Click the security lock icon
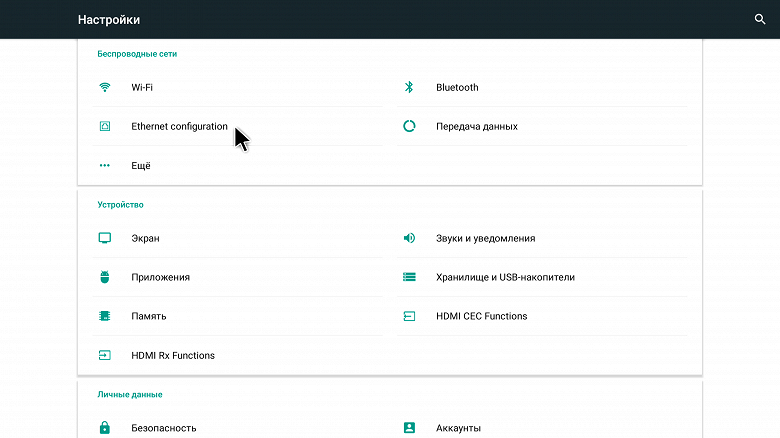Screen dimensions: 780x438 (x=104, y=428)
